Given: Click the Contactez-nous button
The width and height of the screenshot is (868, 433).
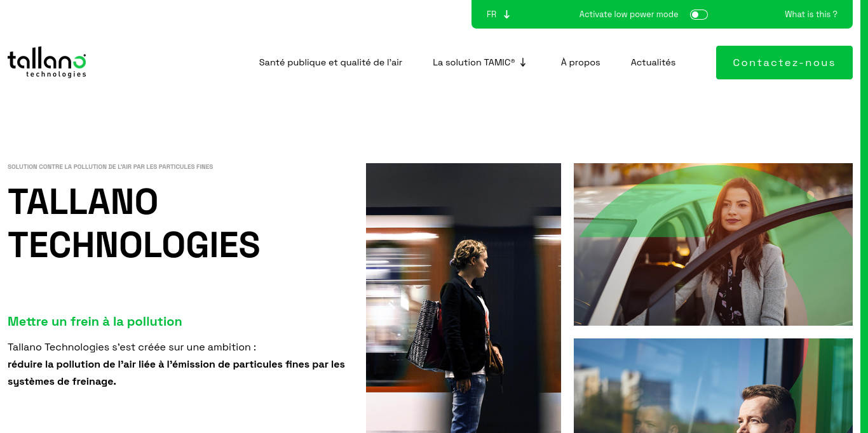Looking at the screenshot, I should 784,62.
